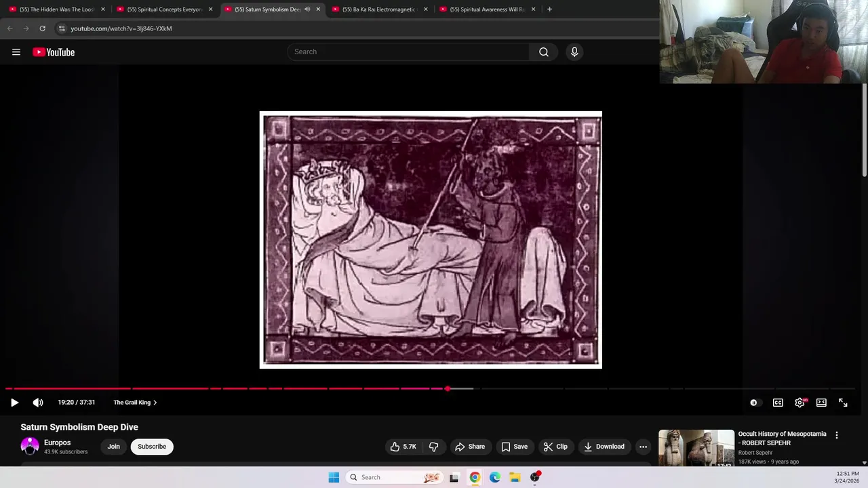The height and width of the screenshot is (488, 868).
Task: Click the address bar URL
Action: (121, 28)
